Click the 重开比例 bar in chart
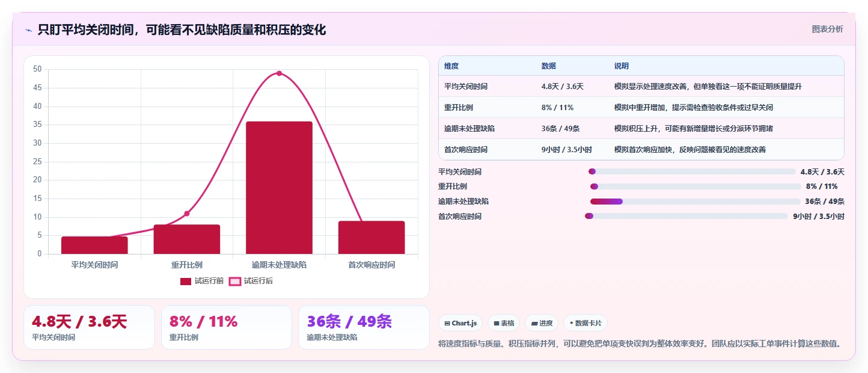The width and height of the screenshot is (868, 373). 187,239
